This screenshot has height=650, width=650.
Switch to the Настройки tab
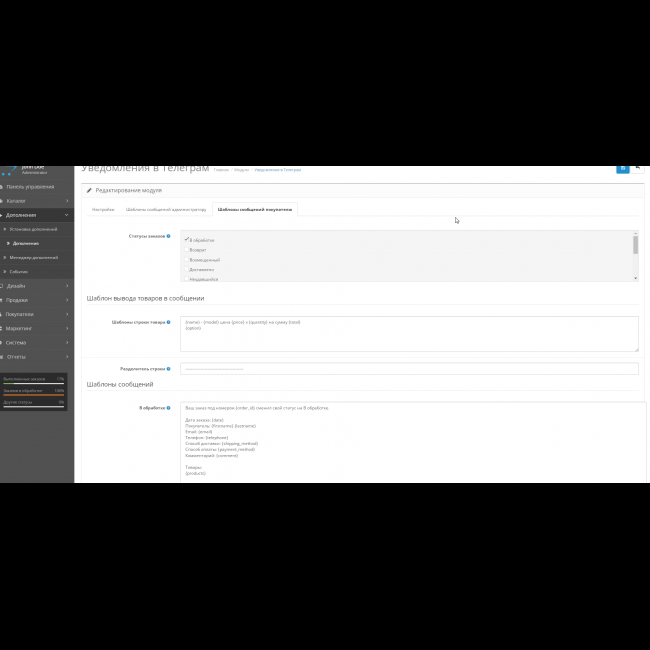[103, 210]
